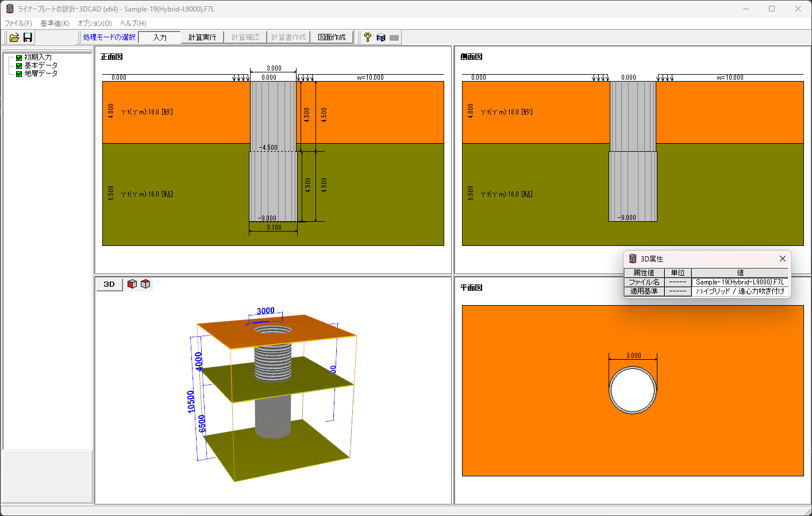This screenshot has width=812, height=516.
Task: Click the open file folder icon
Action: pyautogui.click(x=14, y=37)
